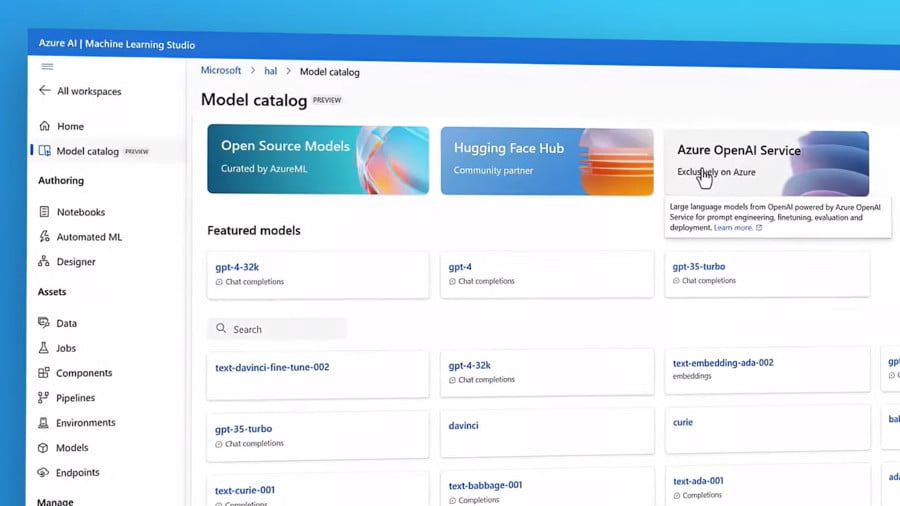Open the curie model card
The image size is (900, 506).
tap(767, 428)
